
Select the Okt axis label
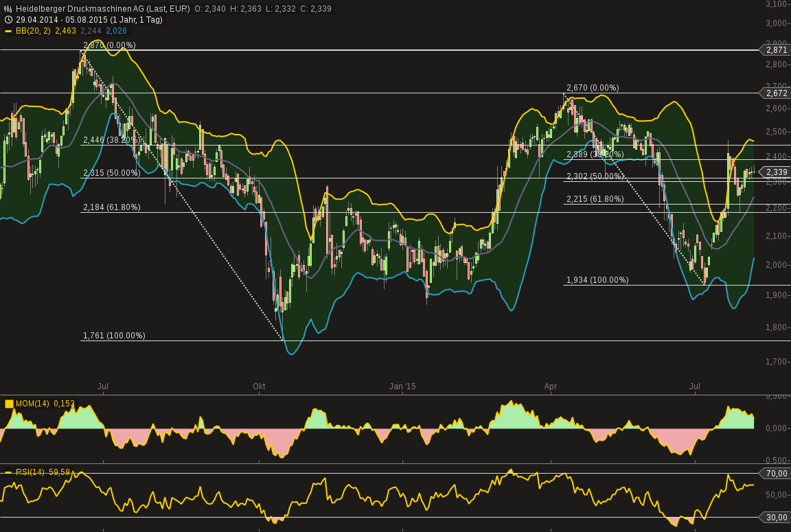pyautogui.click(x=260, y=386)
